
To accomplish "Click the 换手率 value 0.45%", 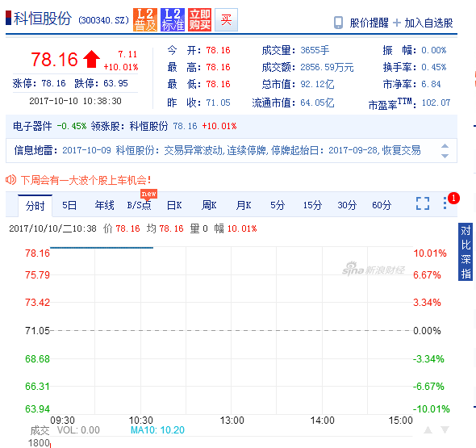I will 434,67.
